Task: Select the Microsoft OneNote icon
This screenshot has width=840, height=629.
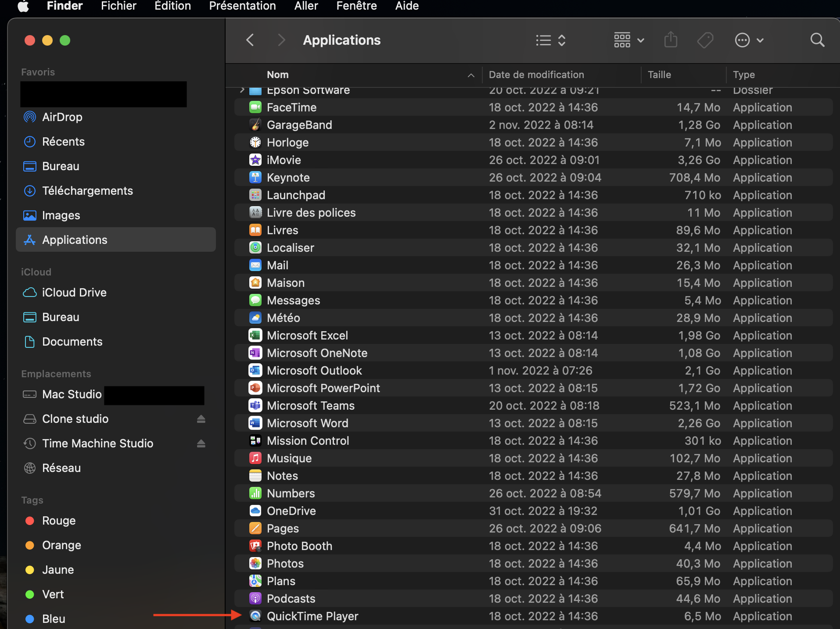Action: click(x=255, y=353)
